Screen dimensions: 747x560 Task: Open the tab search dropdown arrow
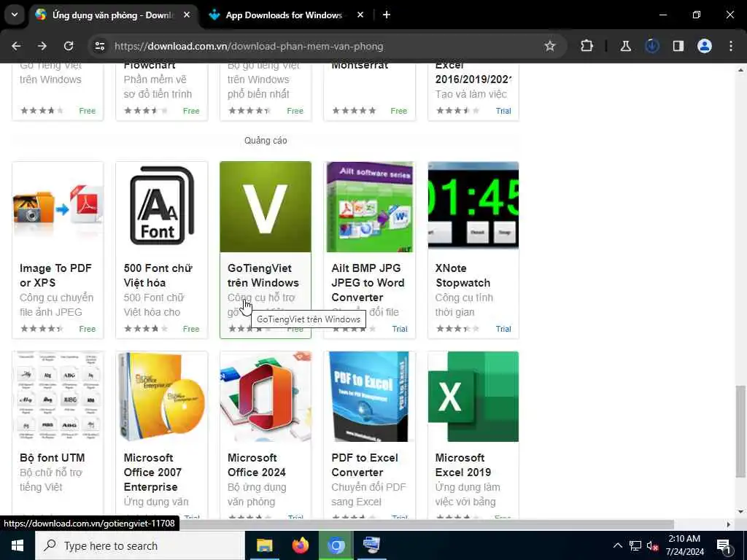(x=15, y=15)
